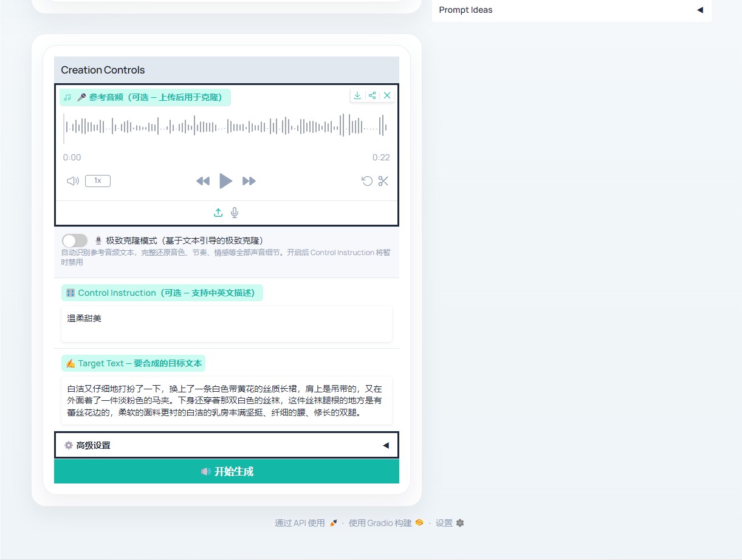The width and height of the screenshot is (742, 560).
Task: Trim the audio with the scissors icon
Action: [383, 181]
